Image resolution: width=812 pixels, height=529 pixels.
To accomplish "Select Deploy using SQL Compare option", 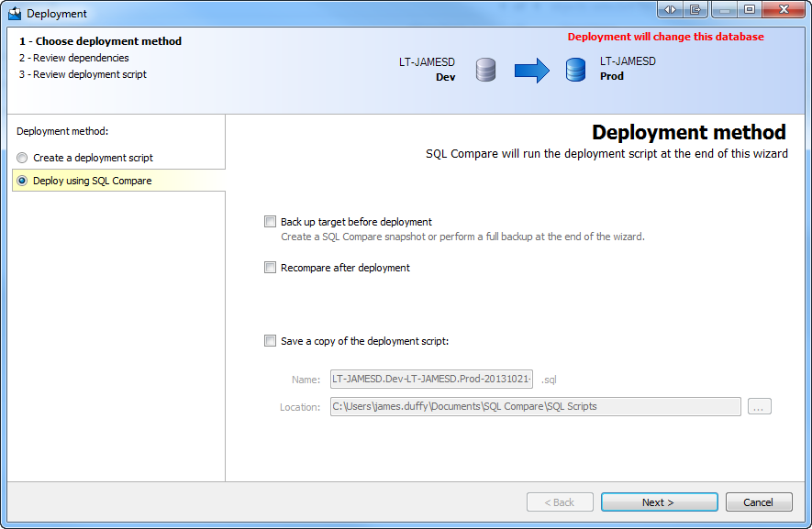I will pyautogui.click(x=22, y=181).
